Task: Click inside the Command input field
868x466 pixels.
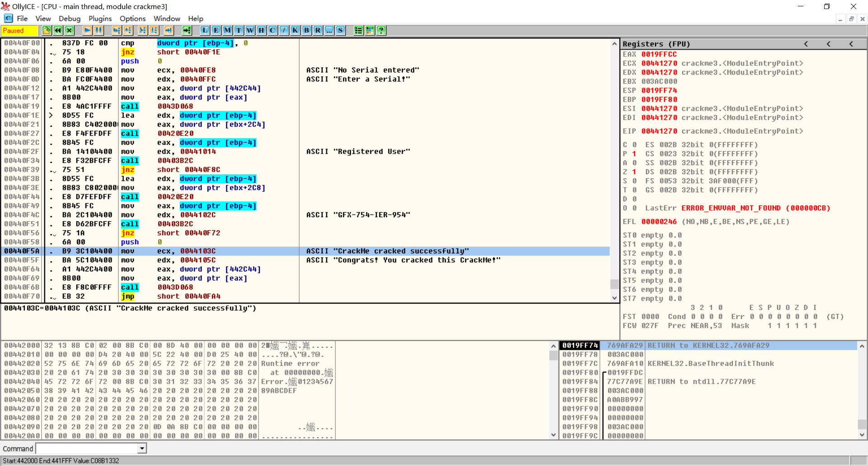Action: point(87,448)
